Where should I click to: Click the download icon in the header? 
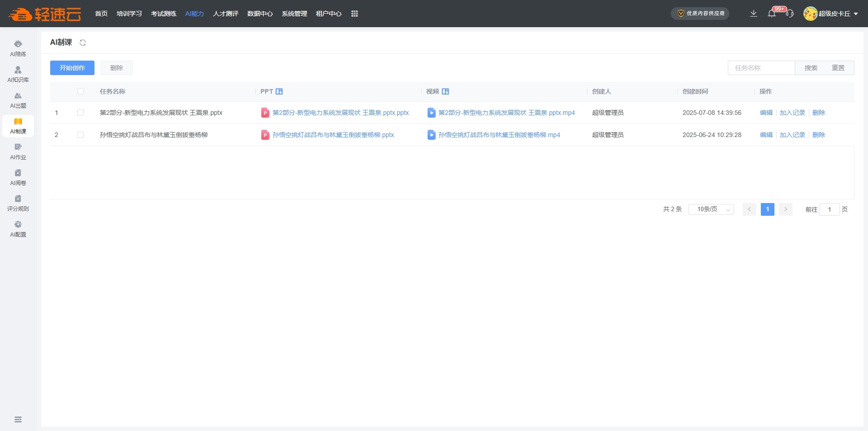[x=753, y=14]
